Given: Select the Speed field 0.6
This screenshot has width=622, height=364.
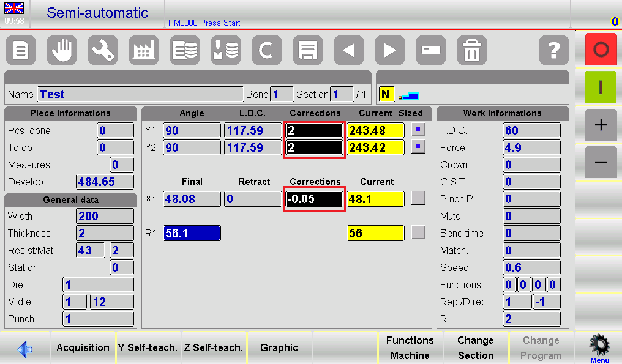Looking at the screenshot, I should (531, 268).
